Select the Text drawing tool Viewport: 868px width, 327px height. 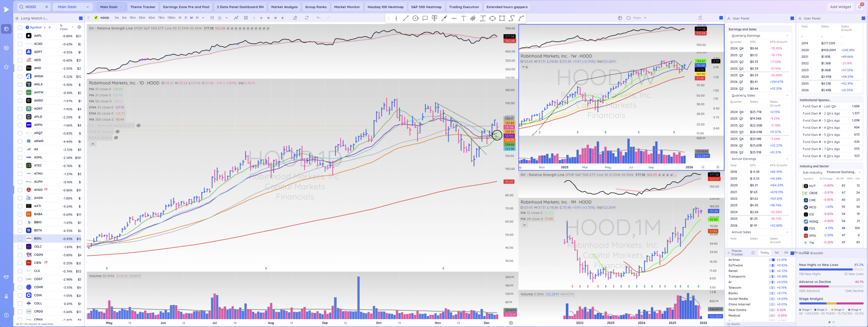463,18
